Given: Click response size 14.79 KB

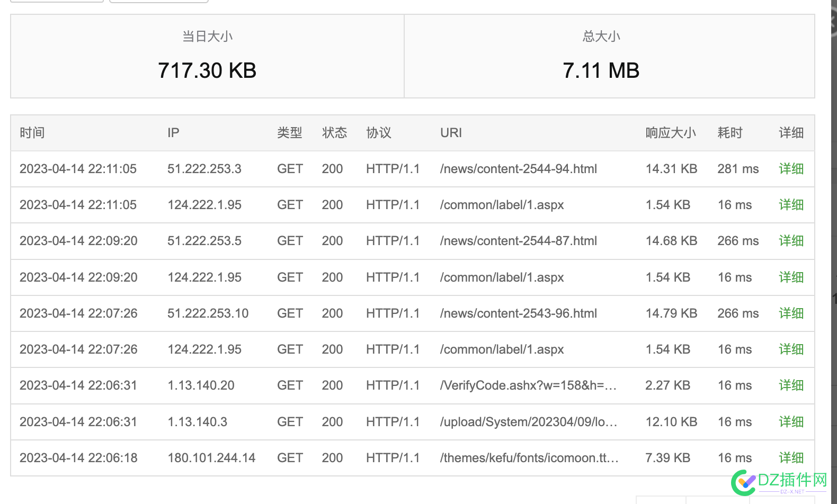Looking at the screenshot, I should (x=671, y=313).
